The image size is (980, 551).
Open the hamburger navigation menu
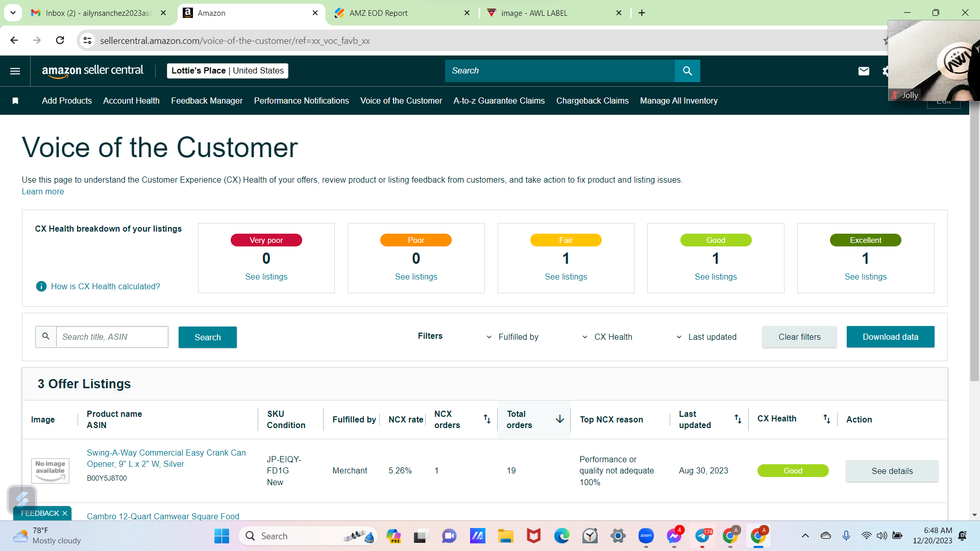[15, 71]
